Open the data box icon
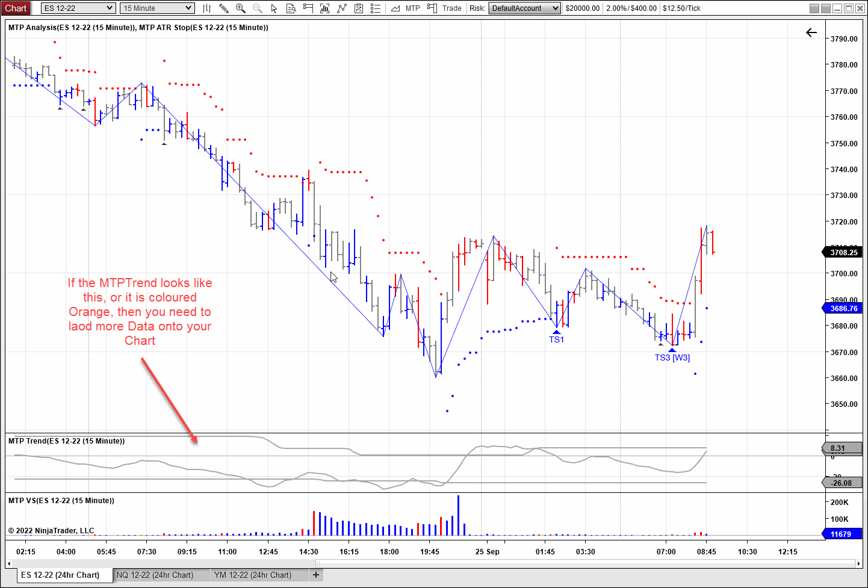This screenshot has width=868, height=588. (291, 8)
